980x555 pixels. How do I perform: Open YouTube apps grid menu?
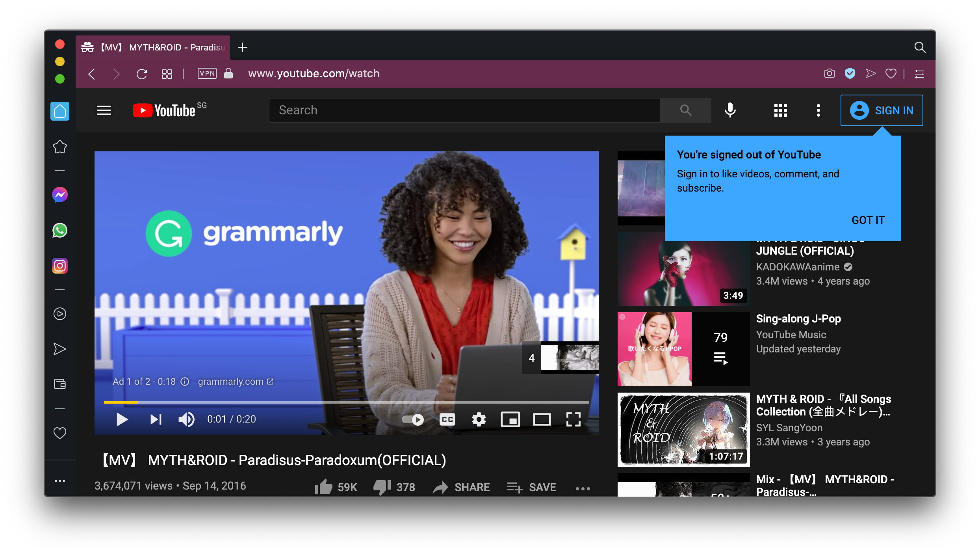[x=781, y=110]
